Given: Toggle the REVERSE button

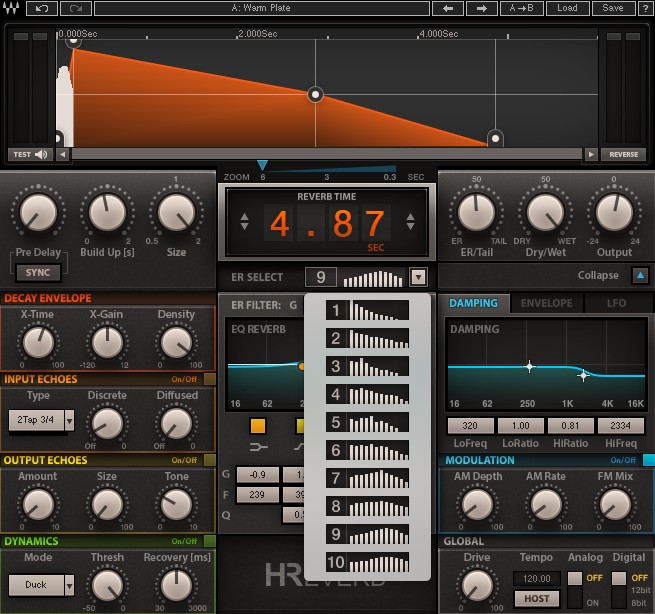Looking at the screenshot, I should (x=624, y=155).
